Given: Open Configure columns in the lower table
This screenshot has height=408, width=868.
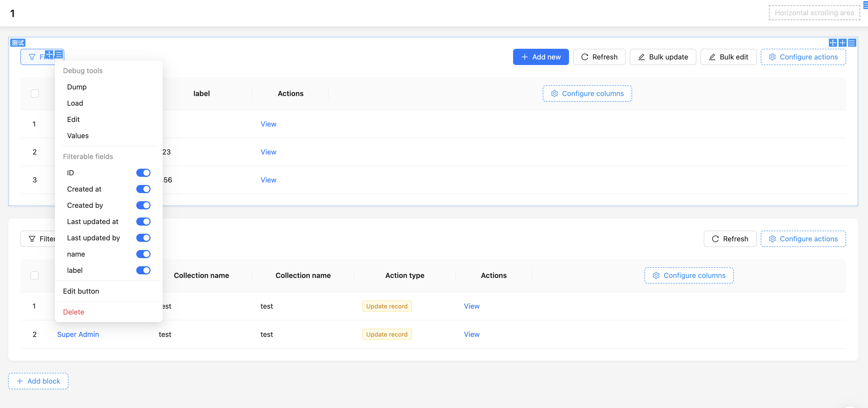Looking at the screenshot, I should [689, 275].
